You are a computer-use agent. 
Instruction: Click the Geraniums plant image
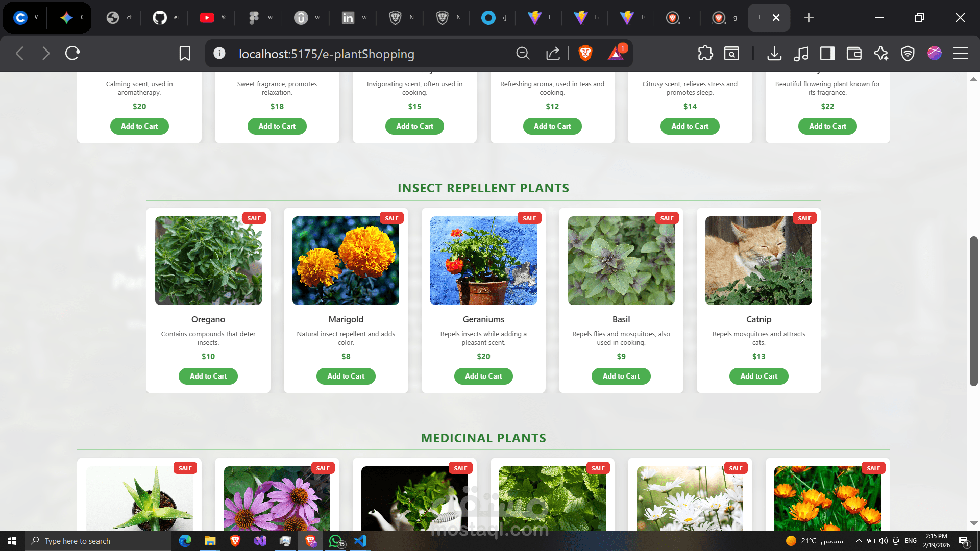pyautogui.click(x=483, y=261)
